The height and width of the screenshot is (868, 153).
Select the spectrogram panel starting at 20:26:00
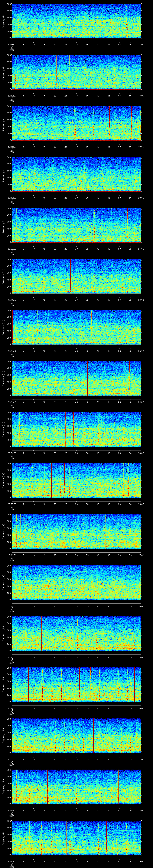click(x=77, y=531)
